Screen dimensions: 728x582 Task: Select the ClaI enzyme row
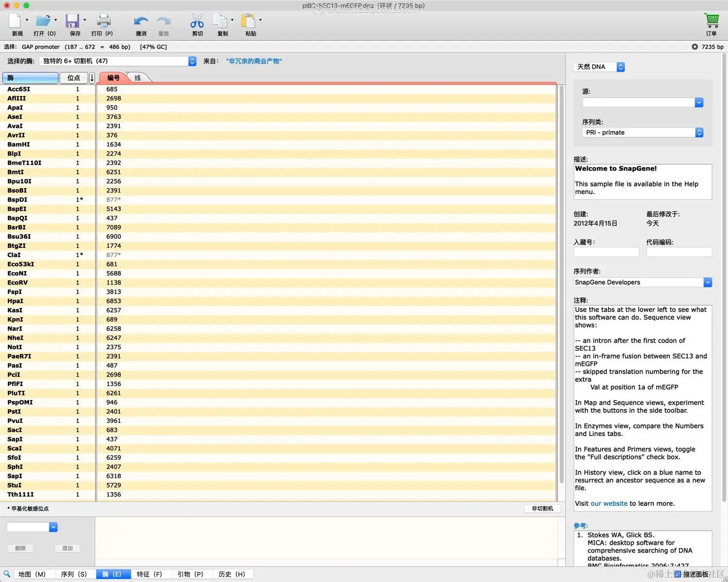tap(279, 255)
